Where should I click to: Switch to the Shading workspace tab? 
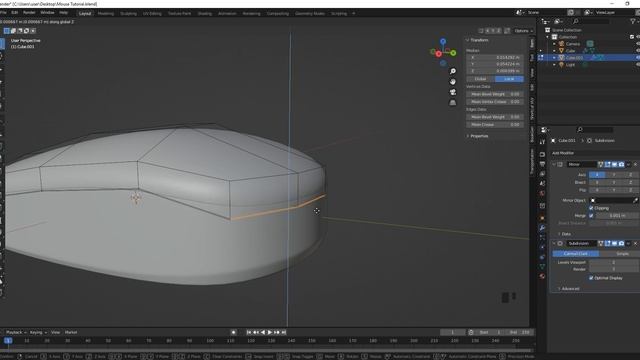[204, 13]
